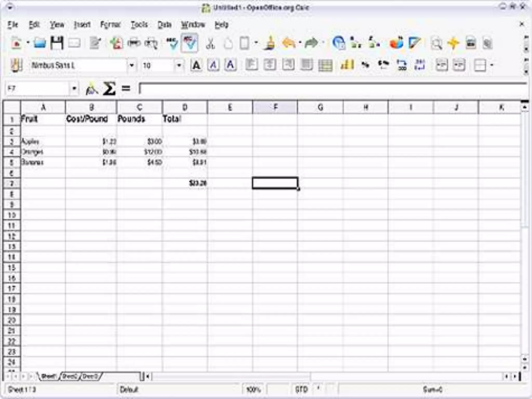Open the Function Wizard icon
The width and height of the screenshot is (532, 399).
click(91, 89)
